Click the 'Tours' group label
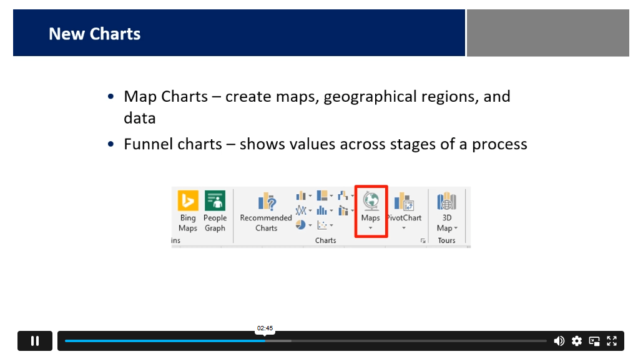Image resolution: width=638 pixels, height=364 pixels. tap(446, 240)
